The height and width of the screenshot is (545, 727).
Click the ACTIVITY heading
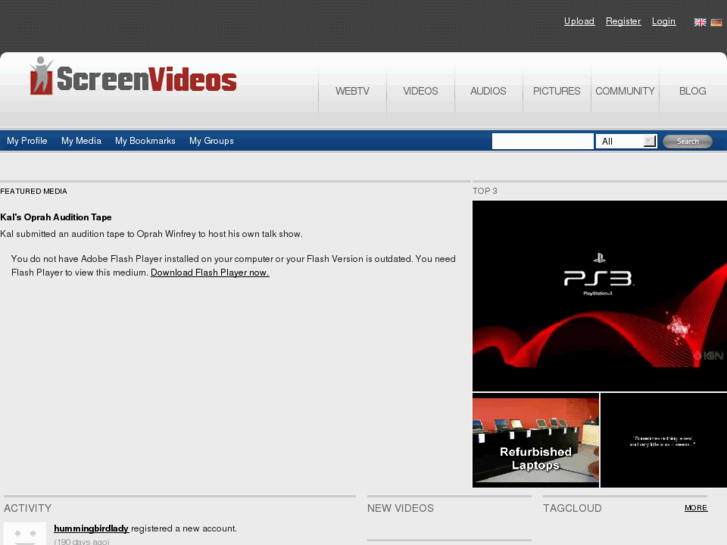28,508
